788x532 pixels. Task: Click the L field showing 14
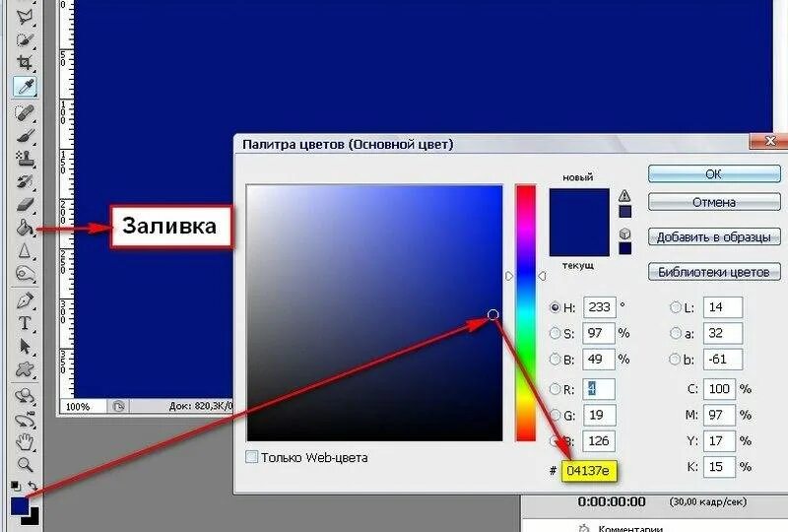[723, 307]
